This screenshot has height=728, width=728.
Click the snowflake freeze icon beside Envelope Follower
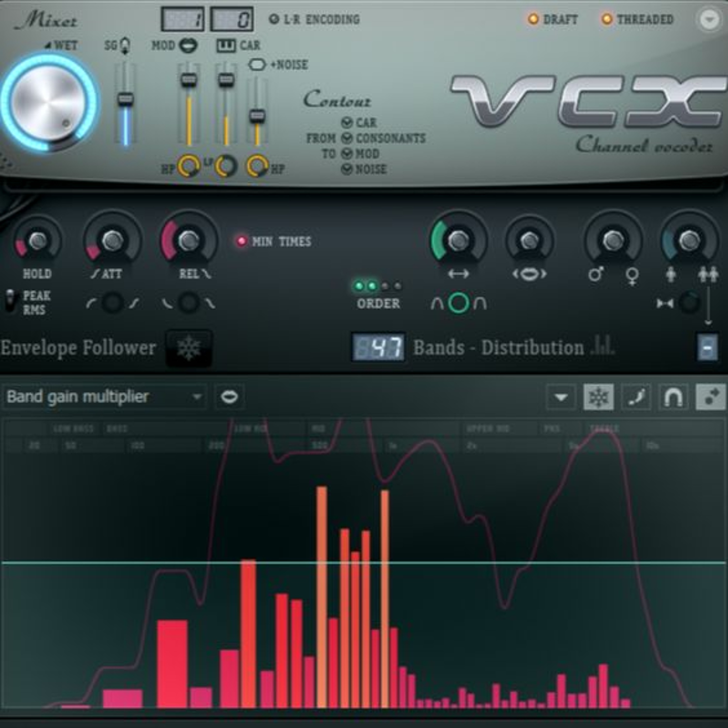pyautogui.click(x=189, y=348)
